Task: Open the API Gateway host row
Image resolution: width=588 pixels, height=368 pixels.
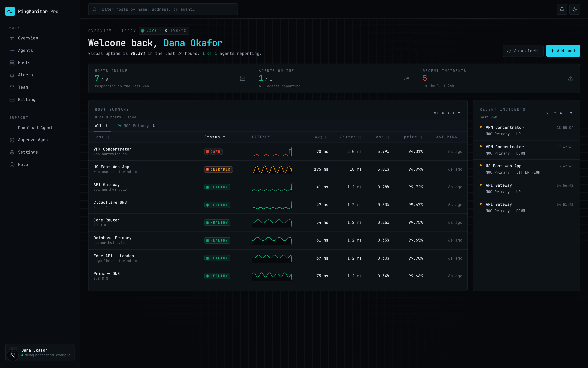Action: [x=278, y=187]
